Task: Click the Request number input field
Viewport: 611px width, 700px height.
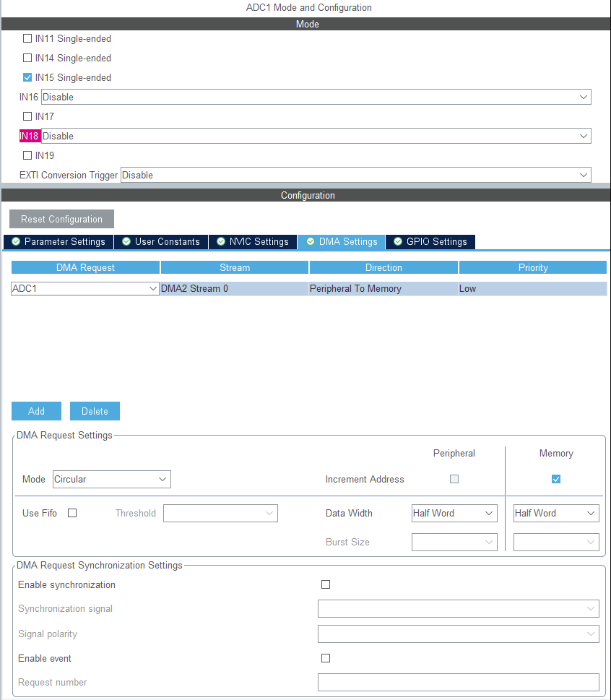Action: pyautogui.click(x=459, y=682)
